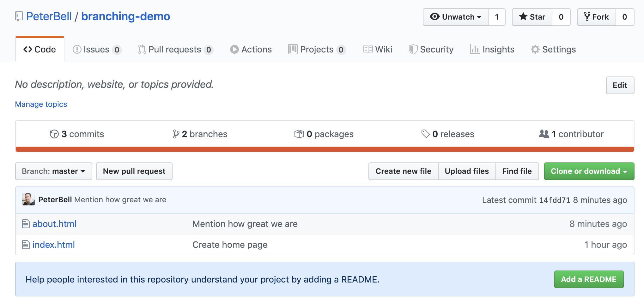Click the contributor people icon
Screen dimensions: 644x304
tap(544, 134)
